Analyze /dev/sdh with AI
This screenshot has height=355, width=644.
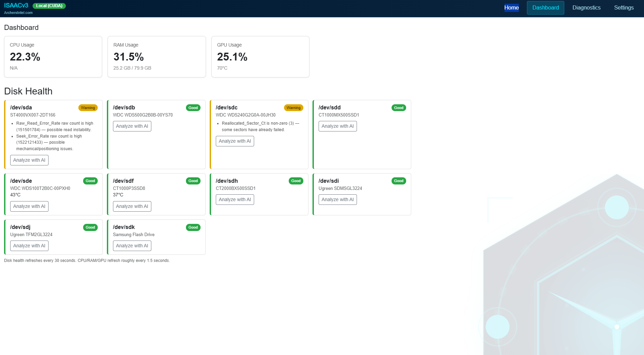pyautogui.click(x=235, y=200)
